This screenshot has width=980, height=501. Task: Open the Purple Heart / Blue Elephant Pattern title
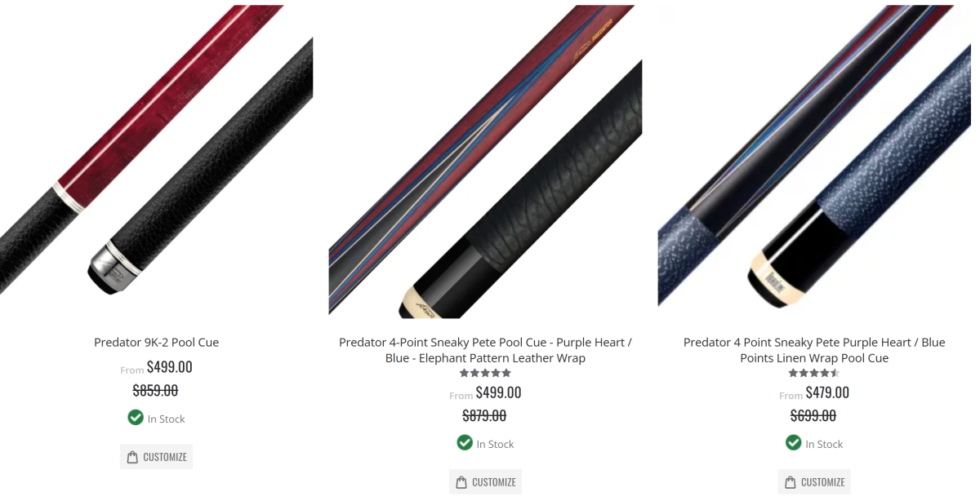click(485, 350)
